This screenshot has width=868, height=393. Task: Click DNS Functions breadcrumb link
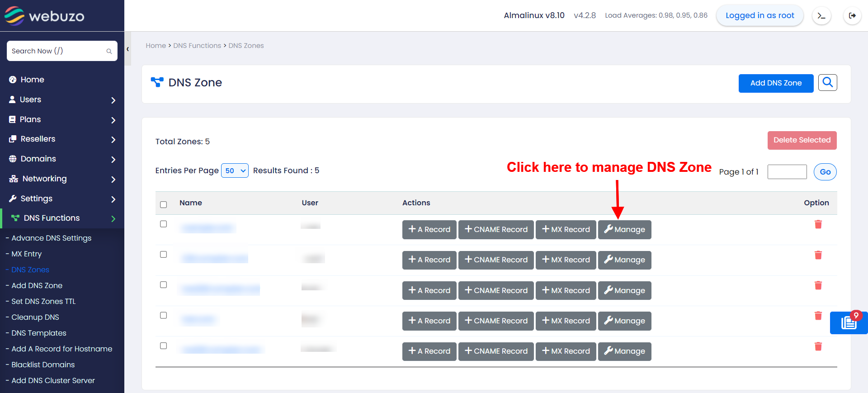[x=197, y=46]
